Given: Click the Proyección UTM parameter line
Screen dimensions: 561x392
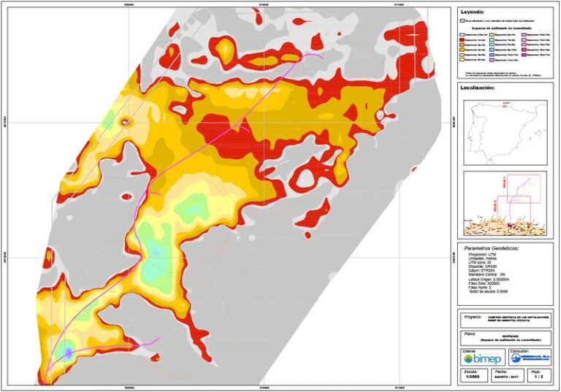Looking at the screenshot, I should [482, 255].
